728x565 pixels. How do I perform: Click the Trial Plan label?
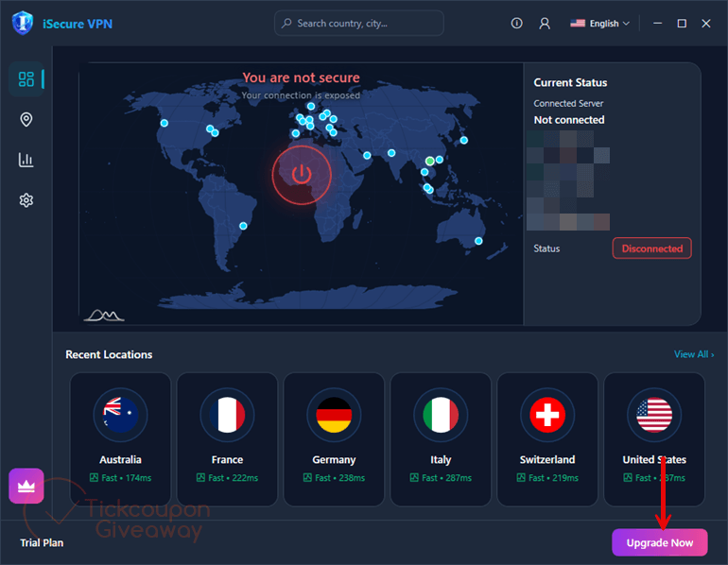pyautogui.click(x=42, y=542)
